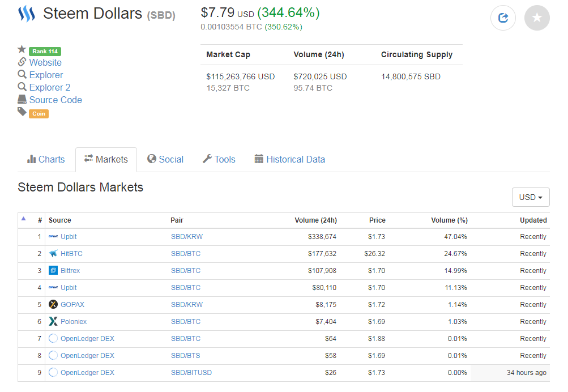Click the sort arrow in the table header

(24, 219)
